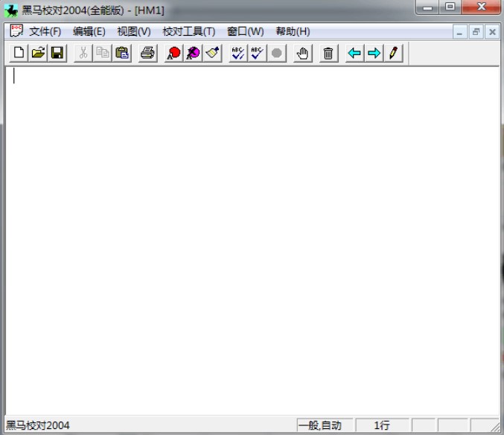Viewport: 504px width, 435px height.
Task: Go to previous error with left arrow
Action: [x=355, y=53]
